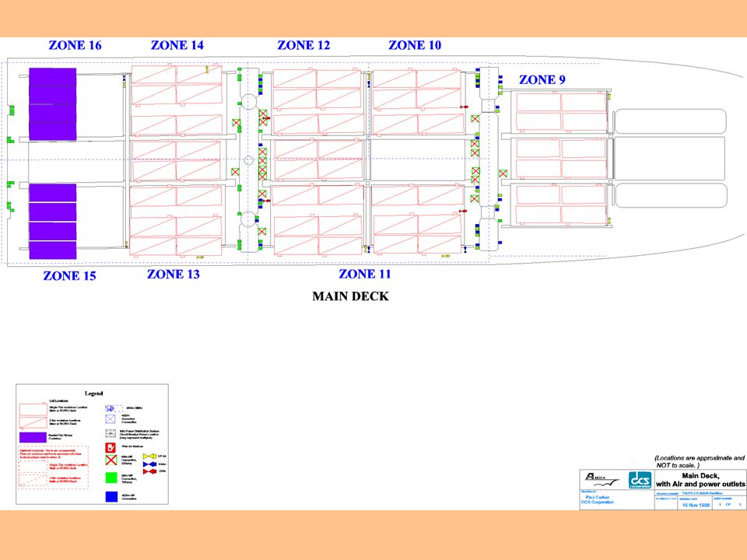Click the circuit breaker panel symbol in legend
This screenshot has height=560, width=747.
pos(110,433)
